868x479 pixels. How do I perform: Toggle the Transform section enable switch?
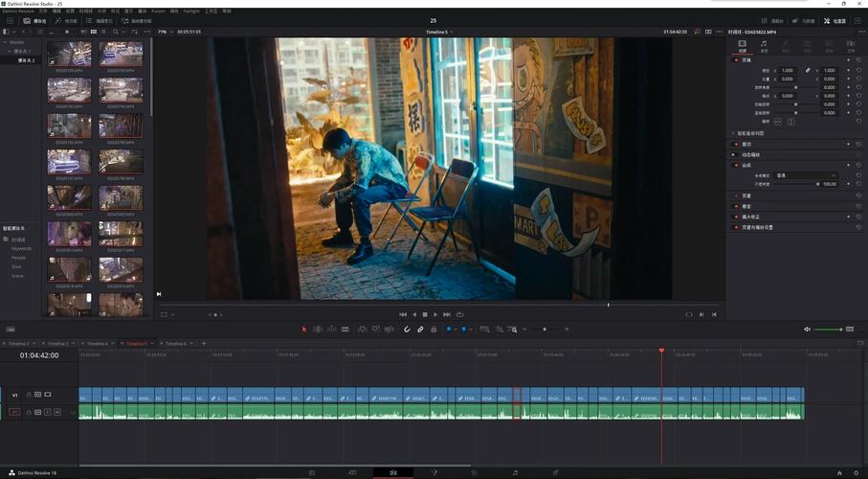pyautogui.click(x=736, y=59)
